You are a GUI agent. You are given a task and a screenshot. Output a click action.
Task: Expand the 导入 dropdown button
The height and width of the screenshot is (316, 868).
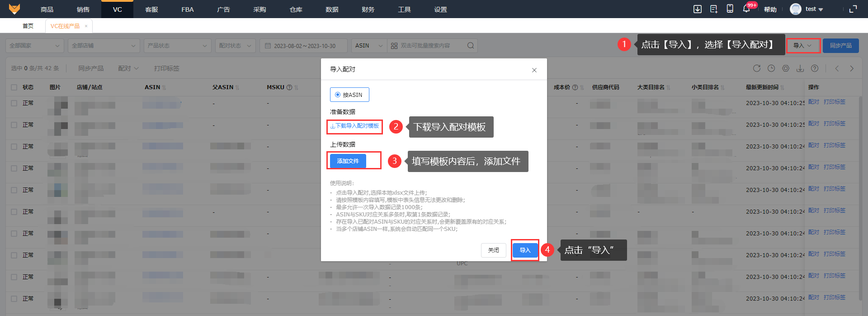[803, 46]
